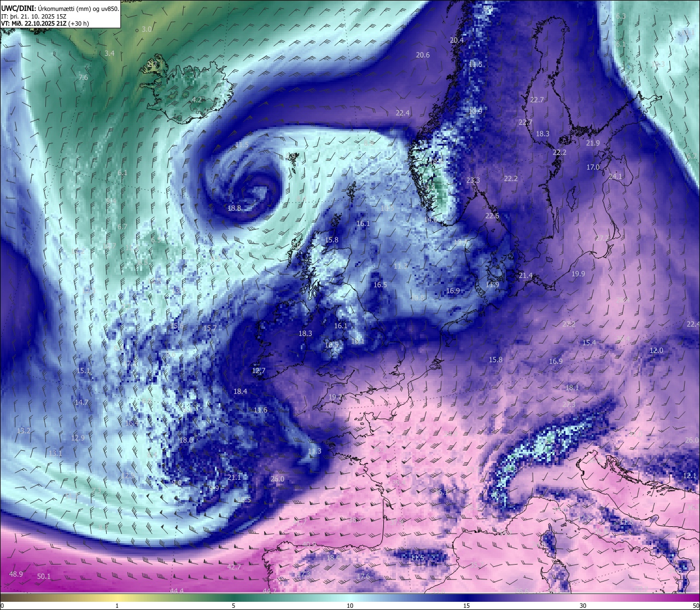Click the 'VT: Mið. 22.10.2025 21Z (+30 h)' line
The width and height of the screenshot is (700, 610).
45,24
